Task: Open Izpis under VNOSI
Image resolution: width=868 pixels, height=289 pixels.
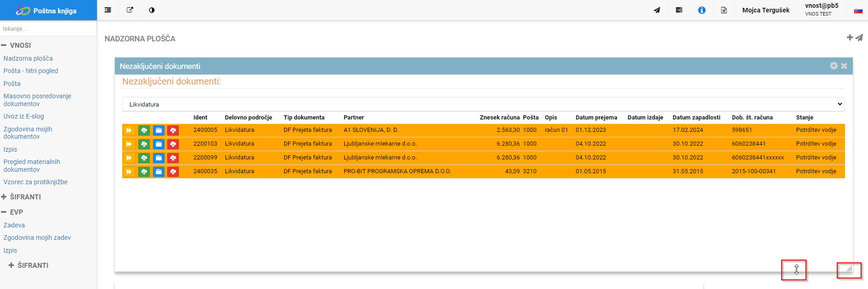Action: 10,149
